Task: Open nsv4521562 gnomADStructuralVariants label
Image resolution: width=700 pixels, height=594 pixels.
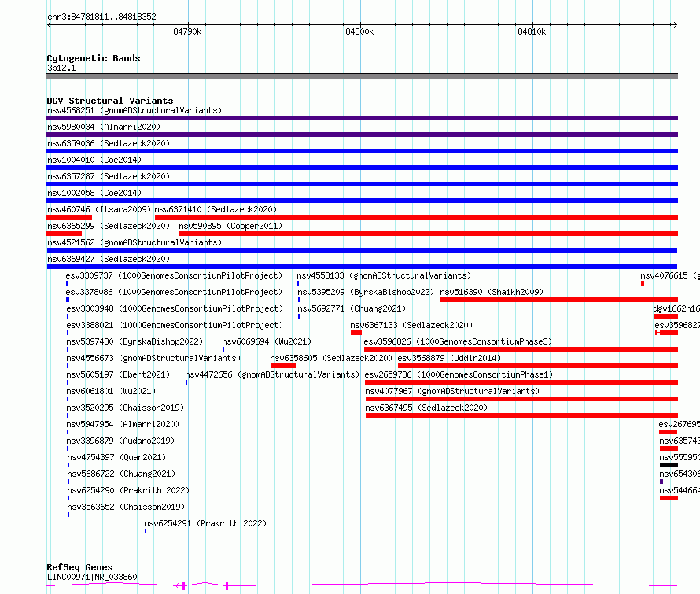Action: 134,242
